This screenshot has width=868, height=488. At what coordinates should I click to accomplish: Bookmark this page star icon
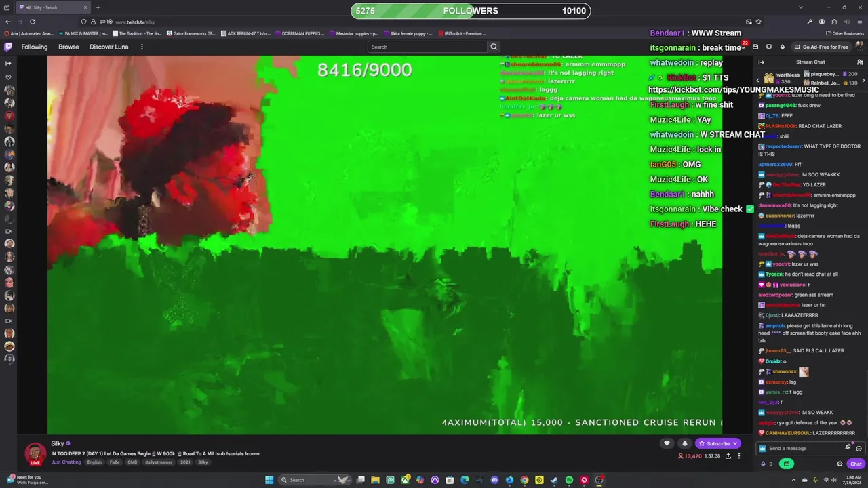[758, 22]
